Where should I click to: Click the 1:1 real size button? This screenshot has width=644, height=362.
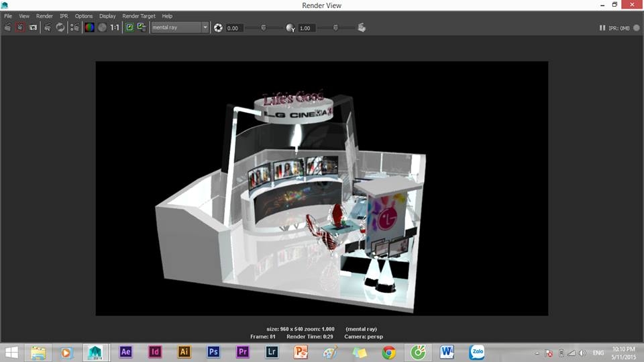click(115, 28)
